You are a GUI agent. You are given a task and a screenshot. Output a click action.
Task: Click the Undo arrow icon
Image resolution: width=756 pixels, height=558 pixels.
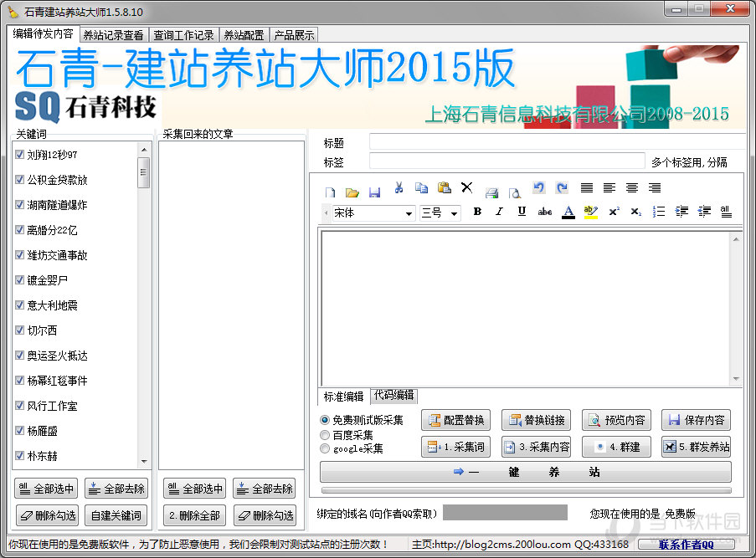click(539, 187)
